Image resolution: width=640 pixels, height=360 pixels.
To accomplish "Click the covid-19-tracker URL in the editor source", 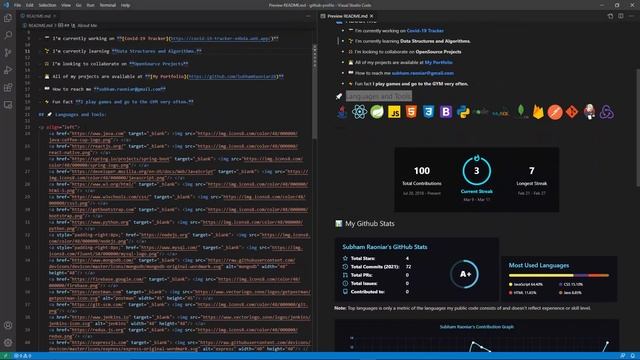I will point(220,38).
